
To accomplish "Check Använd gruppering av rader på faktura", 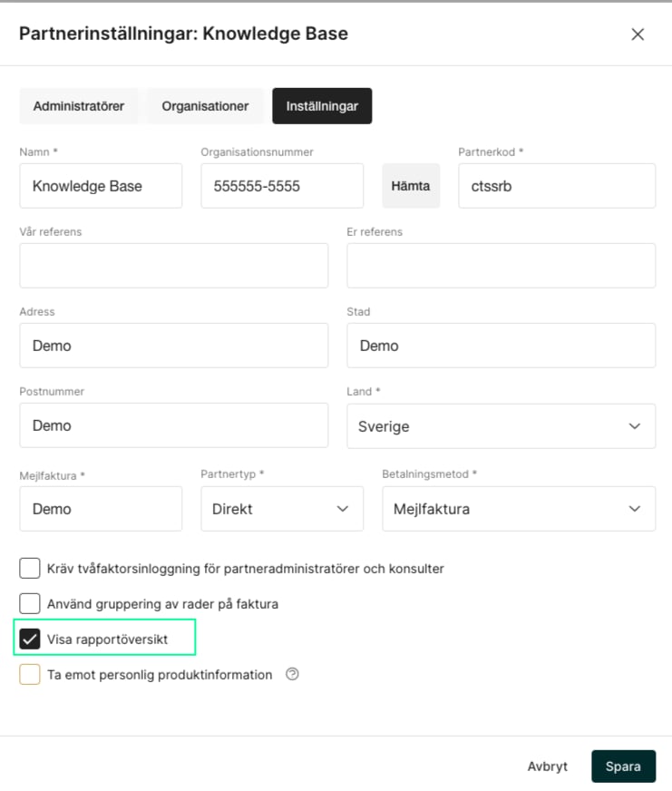I will (30, 603).
